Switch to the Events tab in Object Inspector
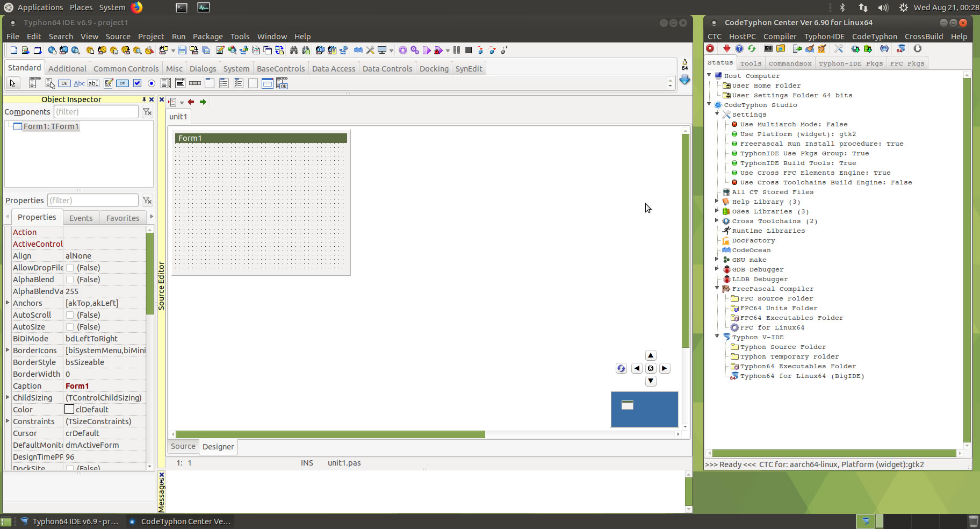 [81, 218]
